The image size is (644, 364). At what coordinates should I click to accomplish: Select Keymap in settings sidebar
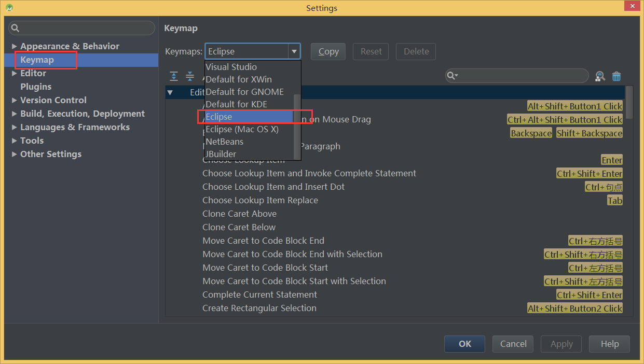(x=81, y=60)
